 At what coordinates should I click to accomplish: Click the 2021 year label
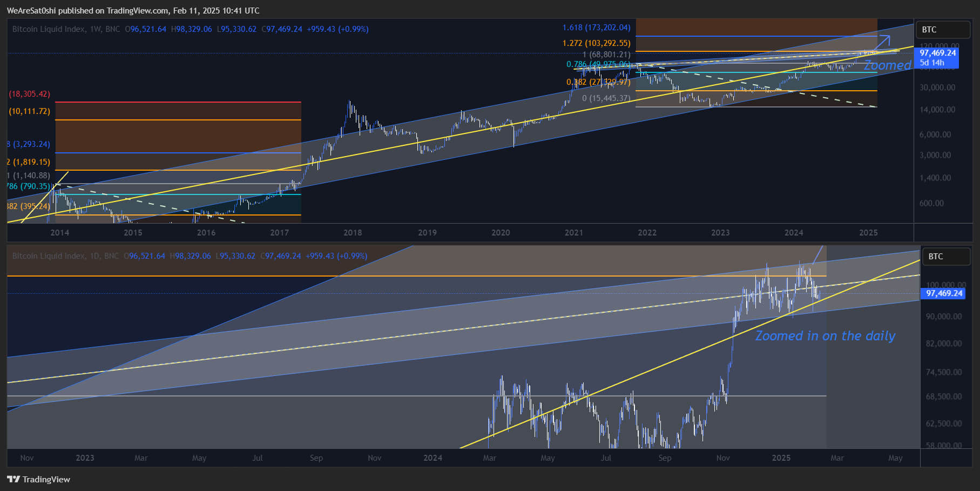(573, 233)
